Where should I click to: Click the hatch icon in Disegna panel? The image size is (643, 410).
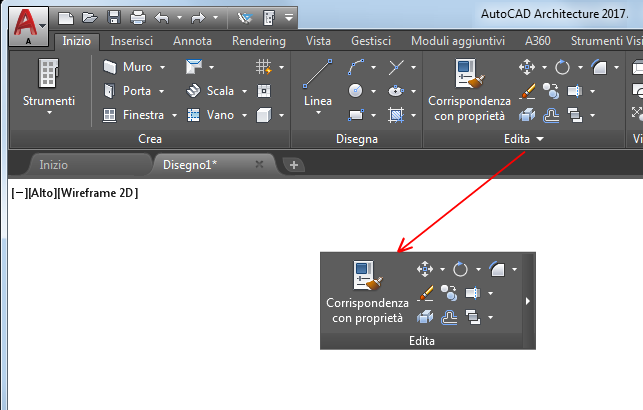(396, 115)
